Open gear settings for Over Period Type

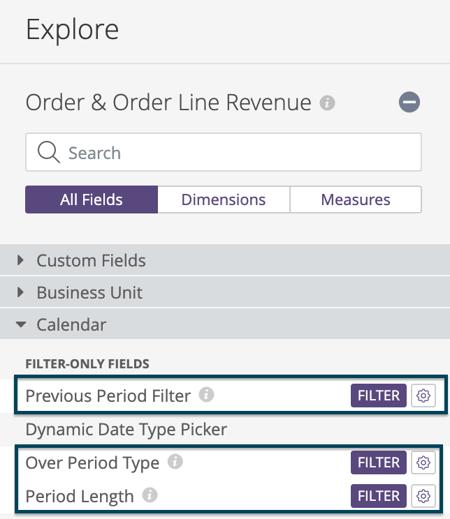click(423, 463)
